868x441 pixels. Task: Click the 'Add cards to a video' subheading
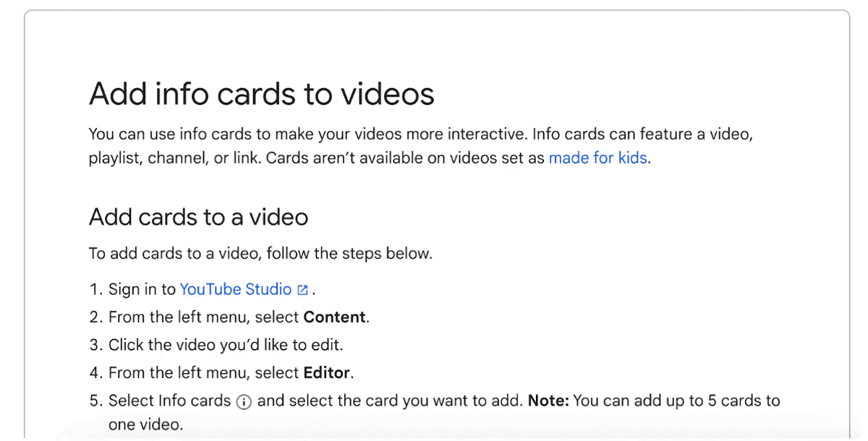(198, 216)
